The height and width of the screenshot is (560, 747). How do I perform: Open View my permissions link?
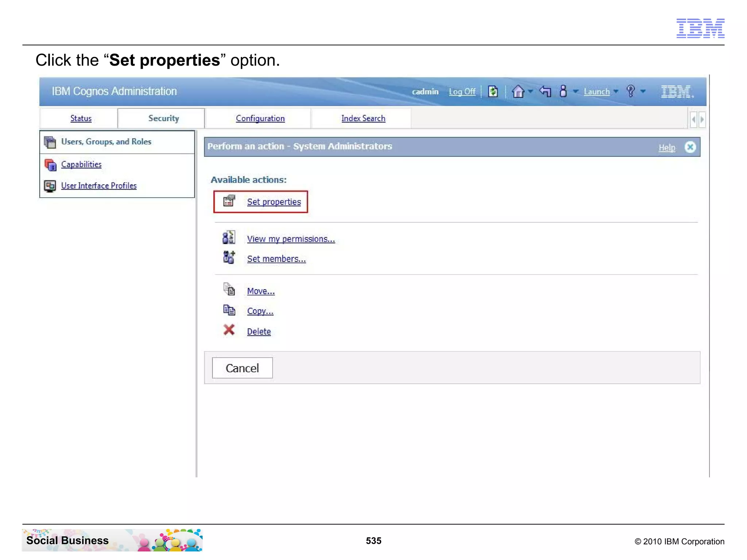pyautogui.click(x=291, y=239)
